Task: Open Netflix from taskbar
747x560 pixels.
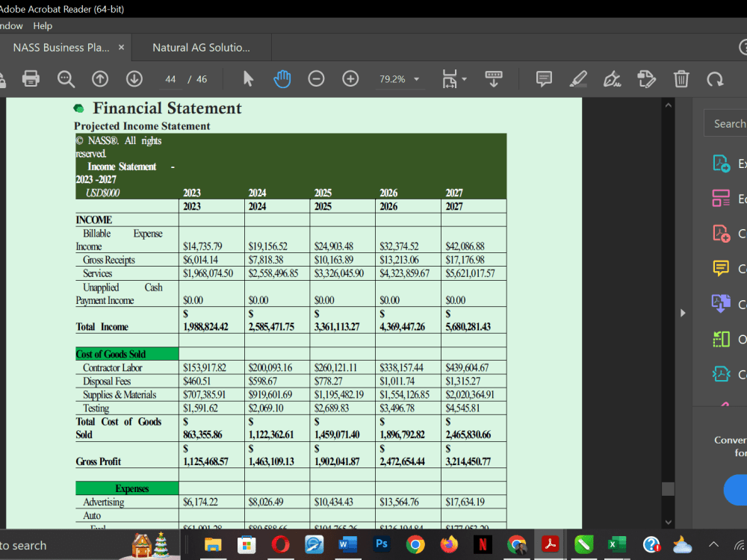Action: pyautogui.click(x=483, y=544)
